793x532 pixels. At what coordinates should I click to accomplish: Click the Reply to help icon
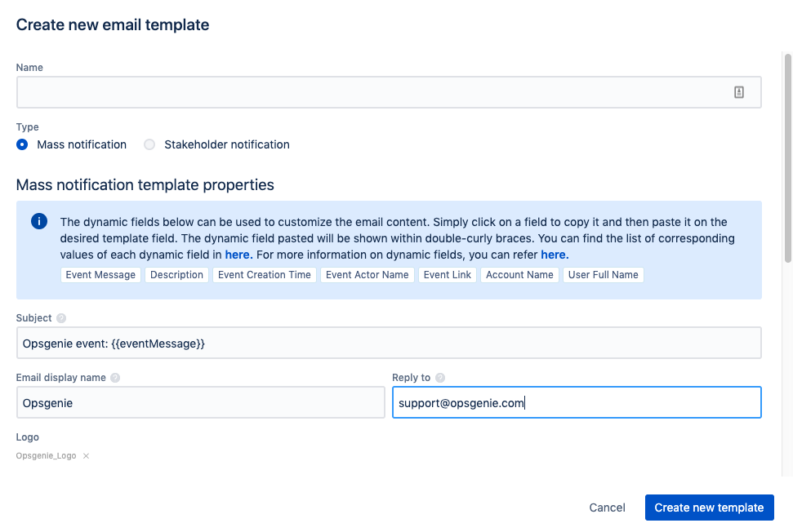point(439,378)
